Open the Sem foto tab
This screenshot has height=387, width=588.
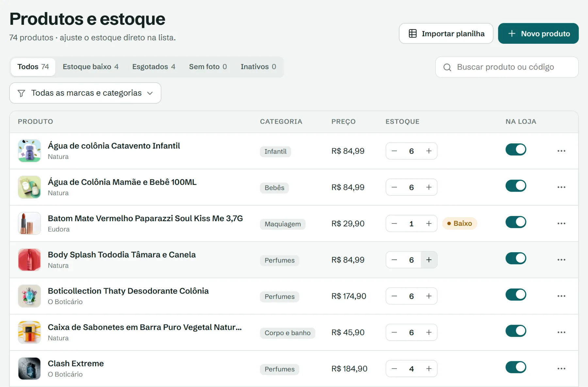pos(208,67)
